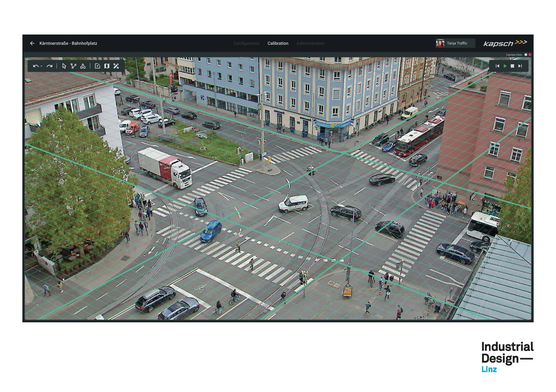Click the Kärntnerstraße - Bahnhofplatz title
The image size is (556, 392).
[x=68, y=43]
